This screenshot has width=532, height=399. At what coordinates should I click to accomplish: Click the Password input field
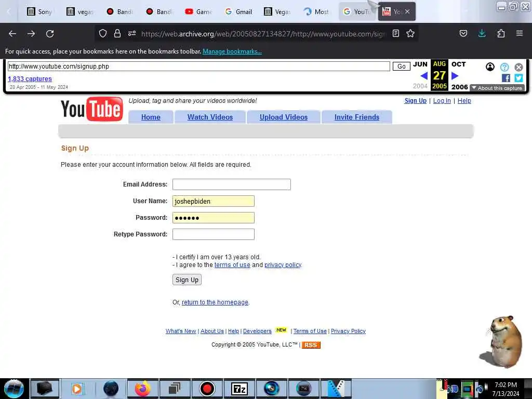click(x=214, y=218)
